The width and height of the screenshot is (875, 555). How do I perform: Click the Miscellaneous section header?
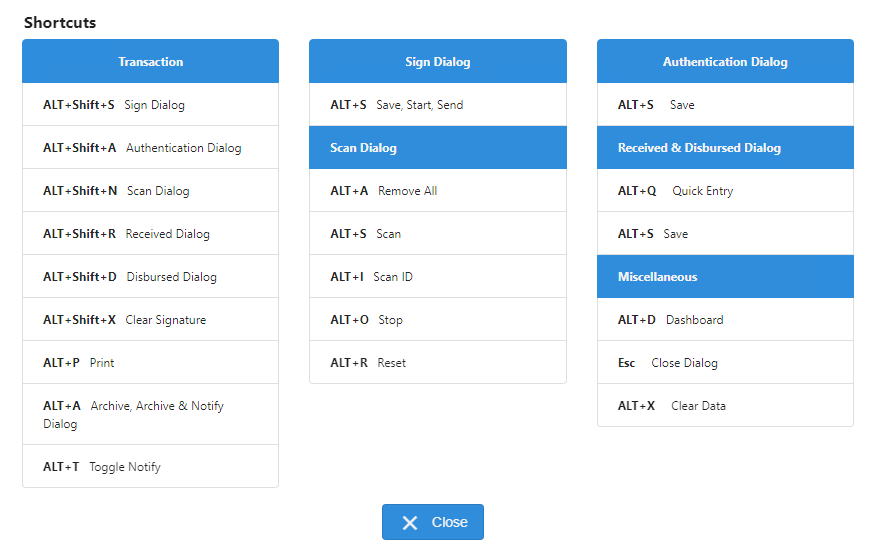[725, 277]
